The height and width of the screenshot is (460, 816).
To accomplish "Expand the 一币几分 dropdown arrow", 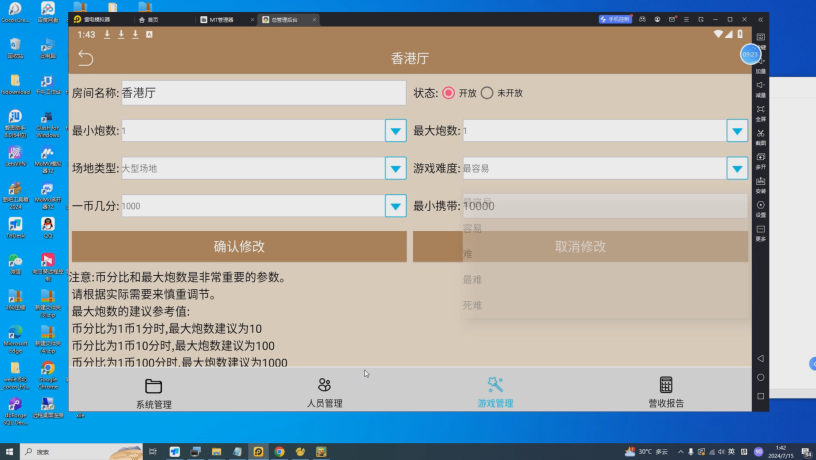I will point(395,205).
